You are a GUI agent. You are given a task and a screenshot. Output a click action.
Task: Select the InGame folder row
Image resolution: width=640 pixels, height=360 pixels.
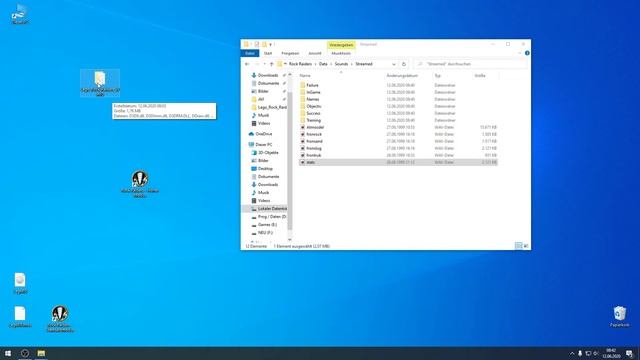tap(398, 92)
